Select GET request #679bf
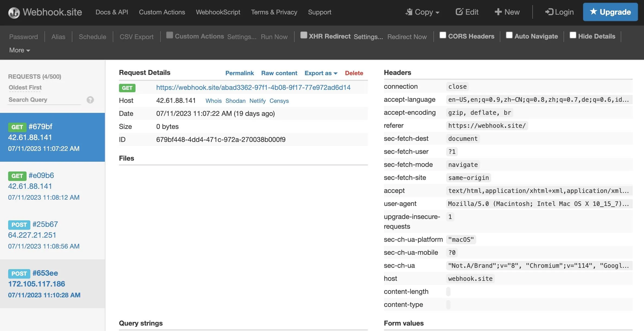 53,137
